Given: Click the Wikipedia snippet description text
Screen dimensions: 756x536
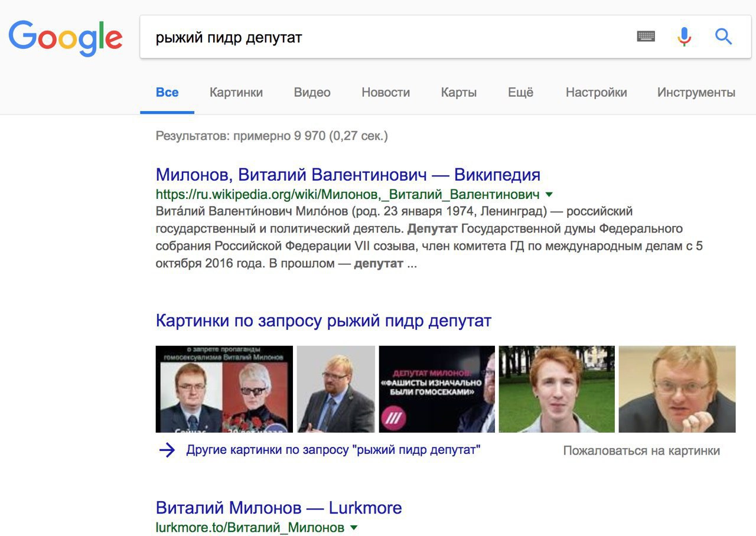Looking at the screenshot, I should pyautogui.click(x=429, y=237).
